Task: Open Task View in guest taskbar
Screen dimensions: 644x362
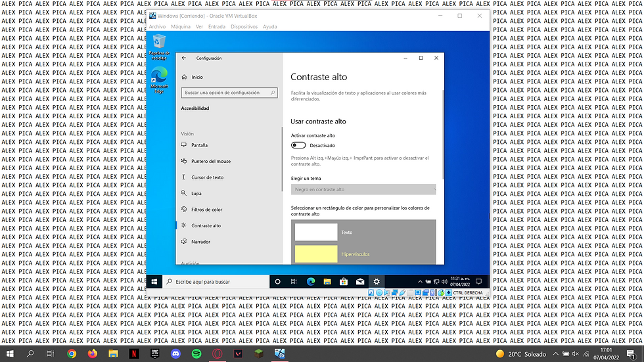Action: (x=294, y=282)
